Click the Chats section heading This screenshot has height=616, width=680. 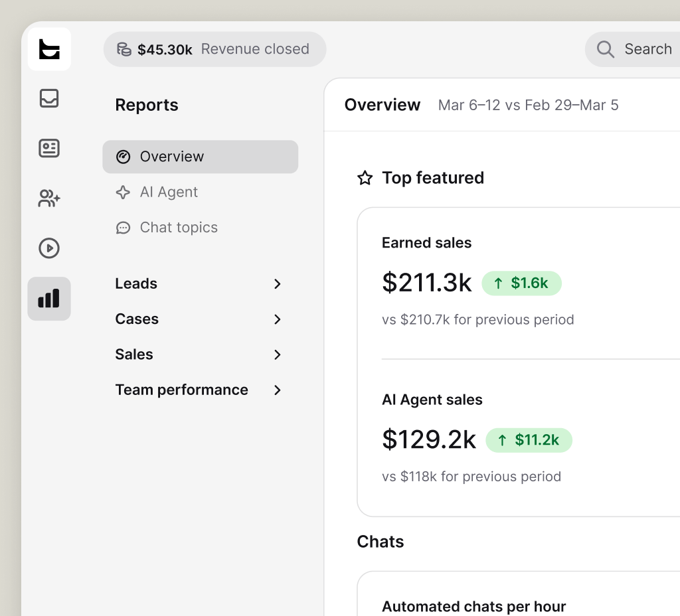click(381, 542)
